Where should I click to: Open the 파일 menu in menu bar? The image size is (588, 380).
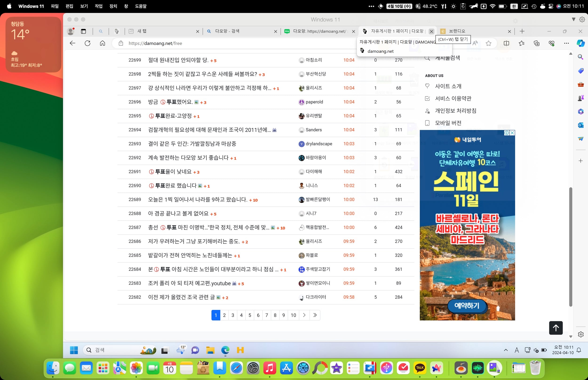point(55,6)
